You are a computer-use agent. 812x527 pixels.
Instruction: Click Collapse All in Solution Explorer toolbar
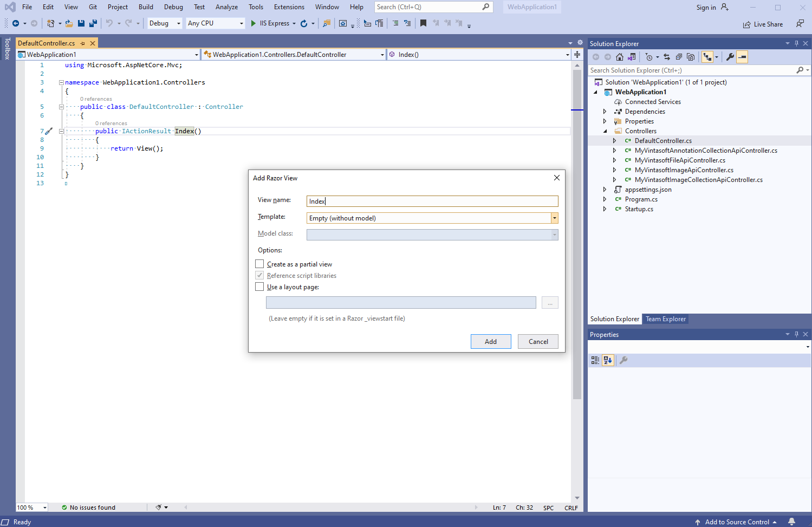click(x=679, y=57)
